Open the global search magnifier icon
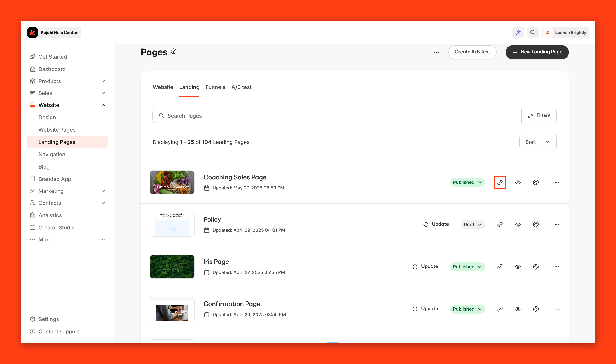Screen dimensions: 616x364 [x=533, y=32]
